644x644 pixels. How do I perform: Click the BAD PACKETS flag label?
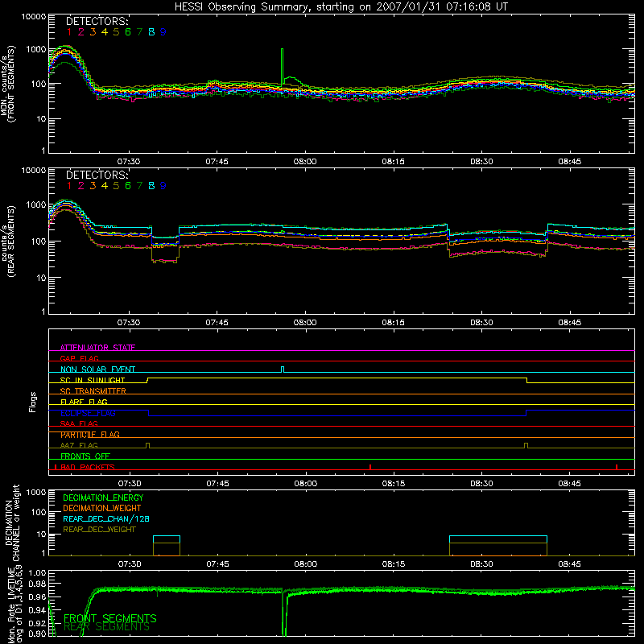pyautogui.click(x=88, y=467)
